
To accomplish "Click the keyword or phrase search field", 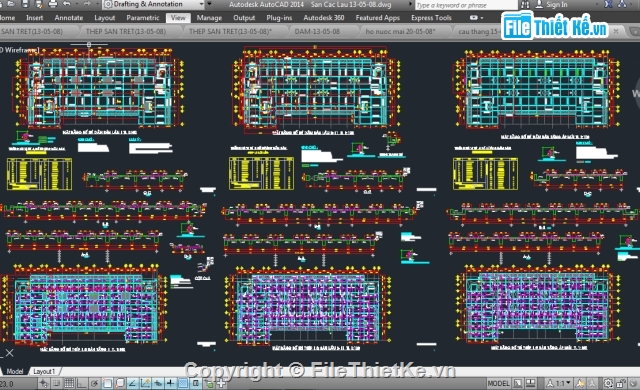I will 466,5.
